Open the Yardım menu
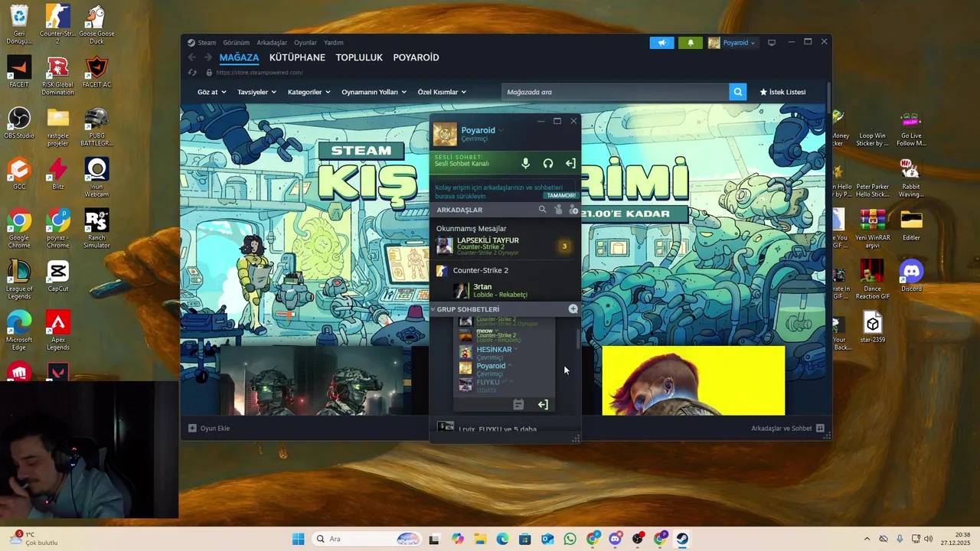 coord(334,43)
